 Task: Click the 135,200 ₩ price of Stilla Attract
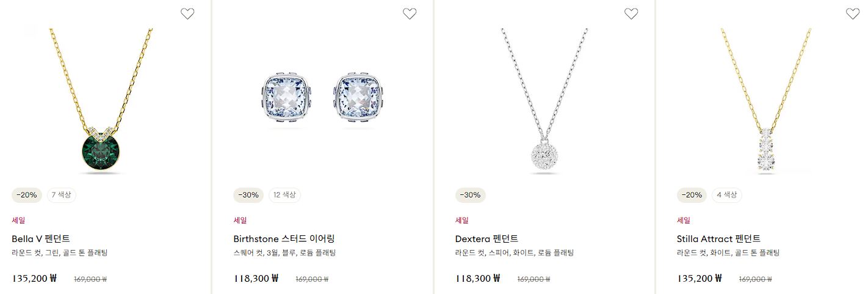coord(699,278)
